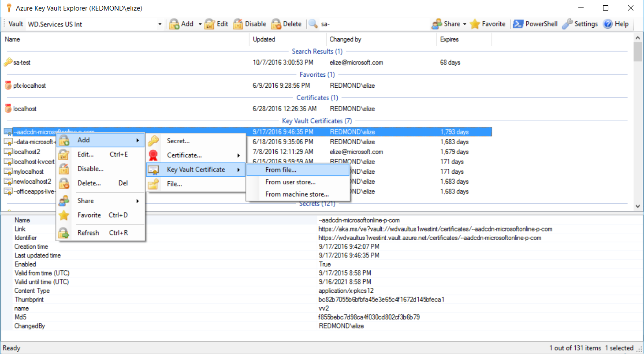Collapse the Favorites (1) group header
Screen dimensions: 644x354
317,75
